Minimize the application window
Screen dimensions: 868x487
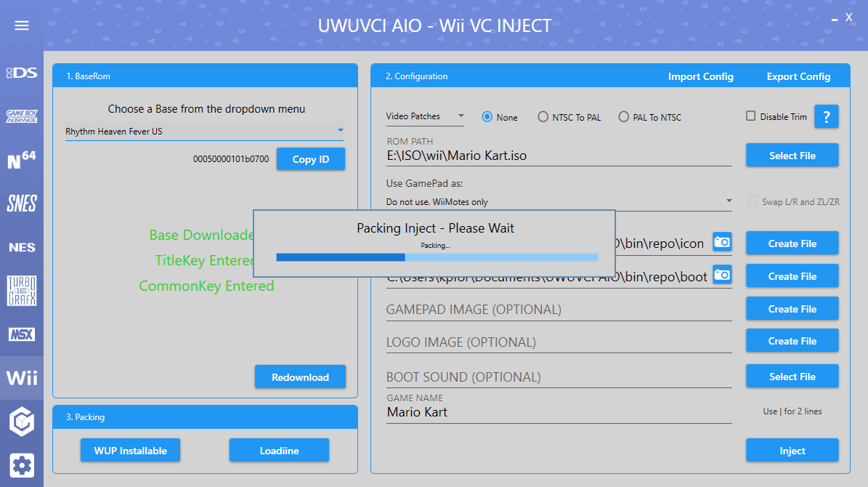coord(835,19)
